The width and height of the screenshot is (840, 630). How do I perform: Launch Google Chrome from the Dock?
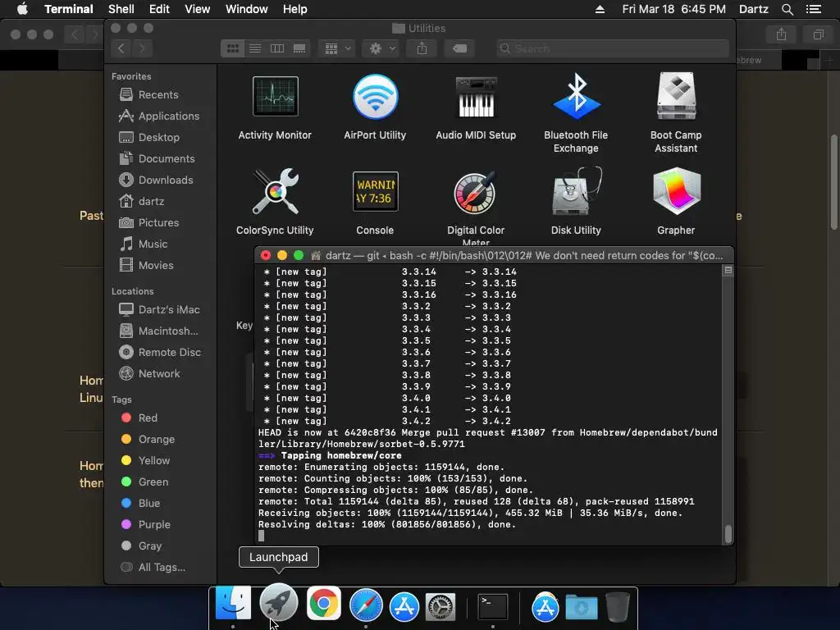[323, 604]
